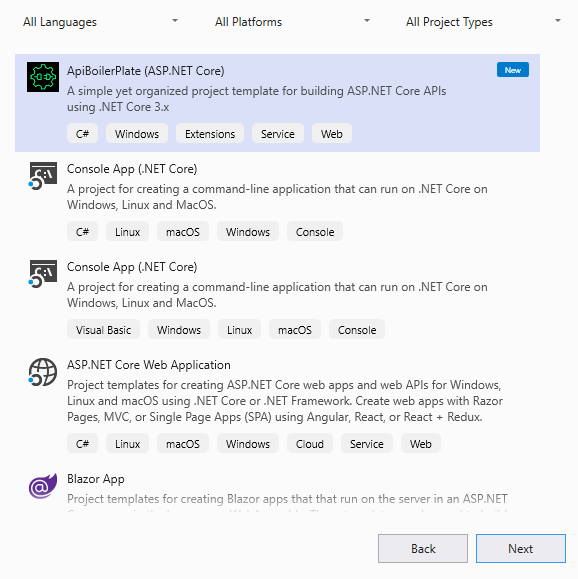Select the Blazor App template title
The width and height of the screenshot is (578, 579).
click(96, 479)
